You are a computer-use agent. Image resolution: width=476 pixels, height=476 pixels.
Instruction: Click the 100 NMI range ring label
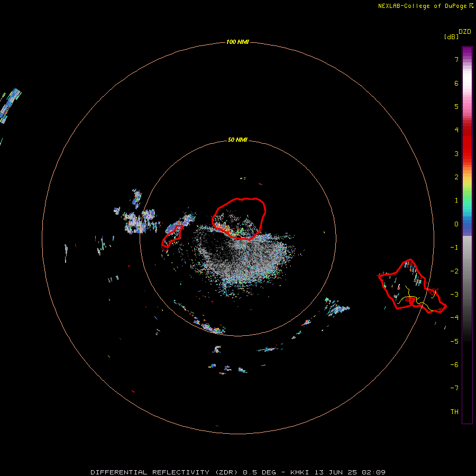pos(237,42)
